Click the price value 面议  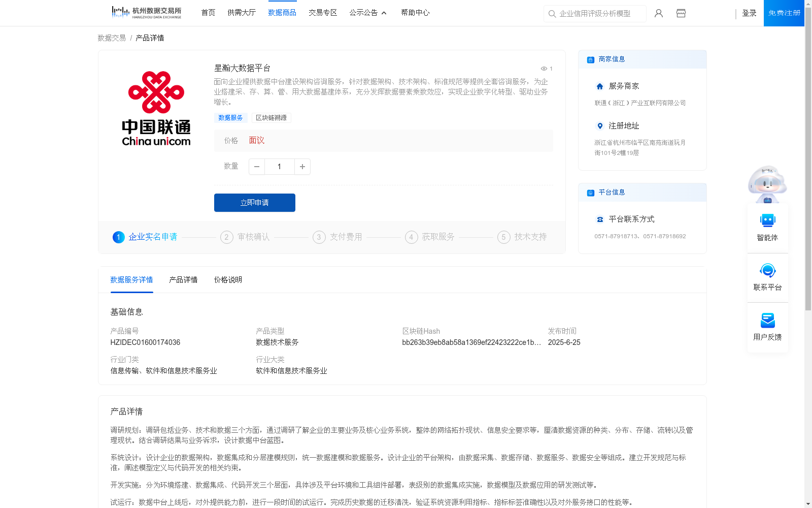(x=257, y=141)
